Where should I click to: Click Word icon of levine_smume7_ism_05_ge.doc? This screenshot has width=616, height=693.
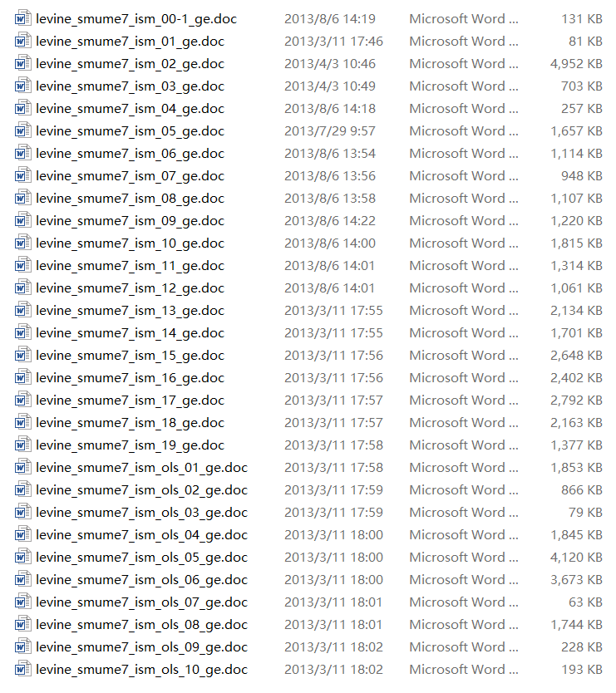pos(23,130)
